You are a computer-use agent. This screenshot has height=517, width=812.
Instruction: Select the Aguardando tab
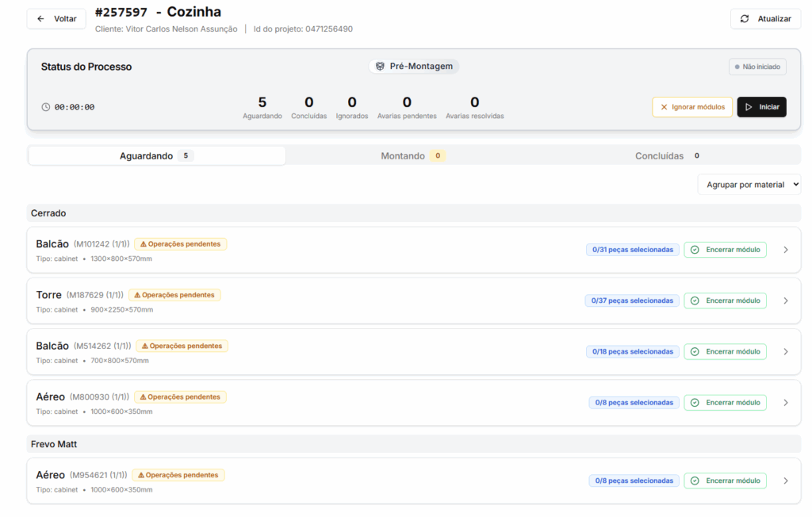157,156
